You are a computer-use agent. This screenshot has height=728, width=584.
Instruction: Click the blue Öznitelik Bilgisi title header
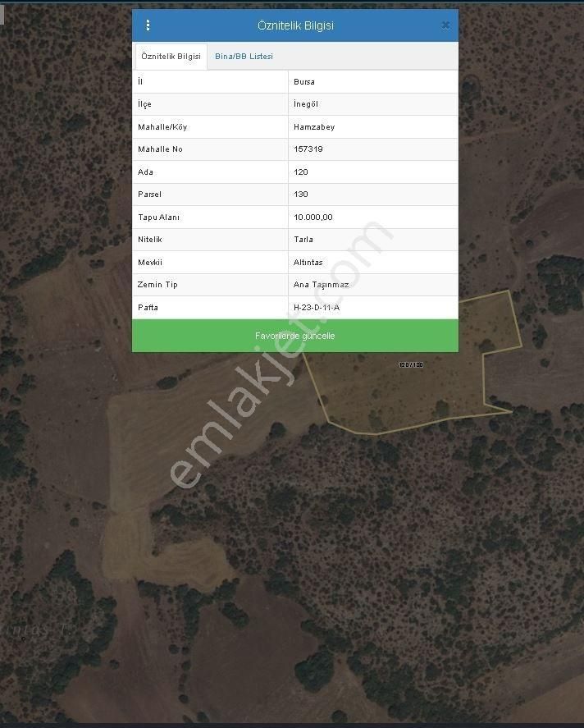tap(295, 25)
